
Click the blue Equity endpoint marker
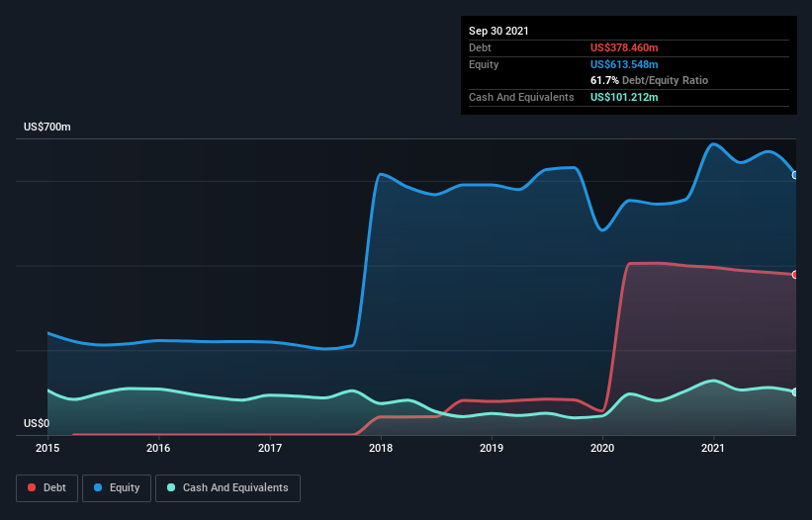pyautogui.click(x=795, y=175)
